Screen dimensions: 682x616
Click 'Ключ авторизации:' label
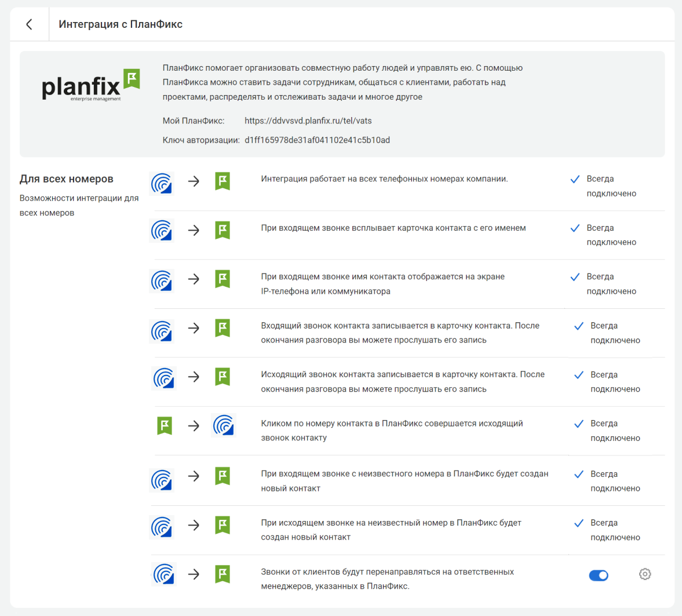pos(202,140)
